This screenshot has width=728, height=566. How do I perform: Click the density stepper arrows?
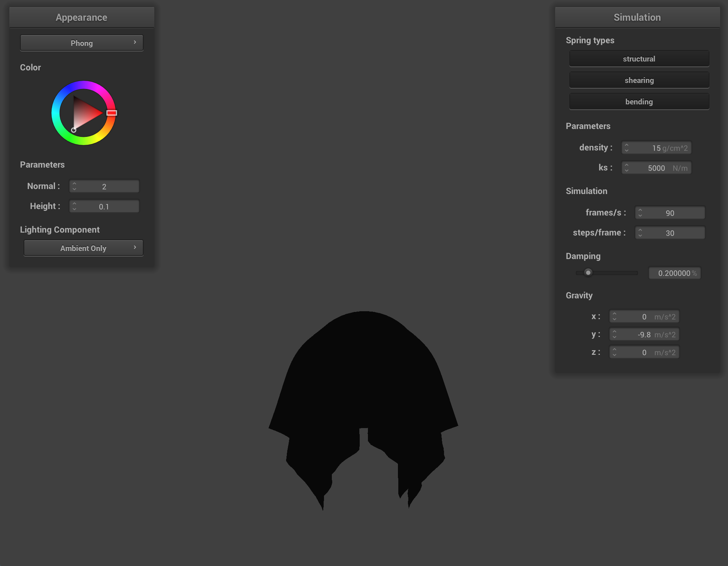tap(627, 148)
